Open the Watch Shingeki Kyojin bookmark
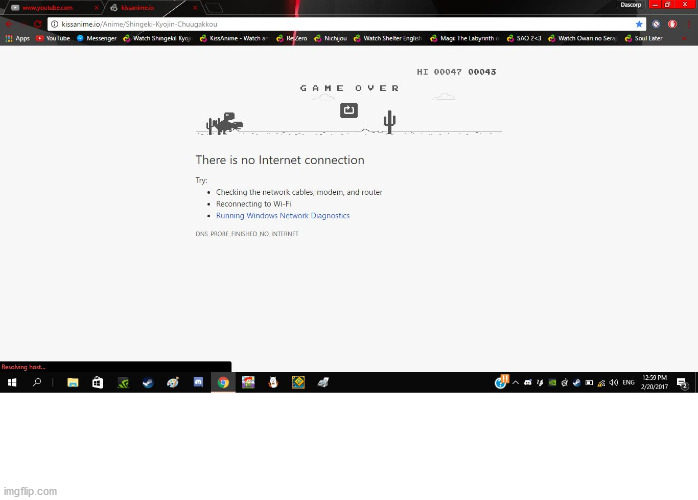This screenshot has width=698, height=500. (157, 38)
